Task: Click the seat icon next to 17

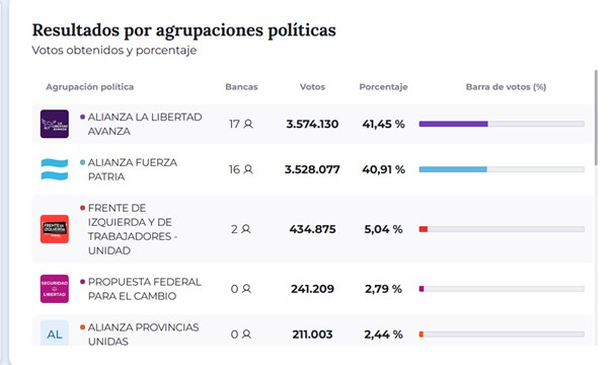Action: pos(248,124)
